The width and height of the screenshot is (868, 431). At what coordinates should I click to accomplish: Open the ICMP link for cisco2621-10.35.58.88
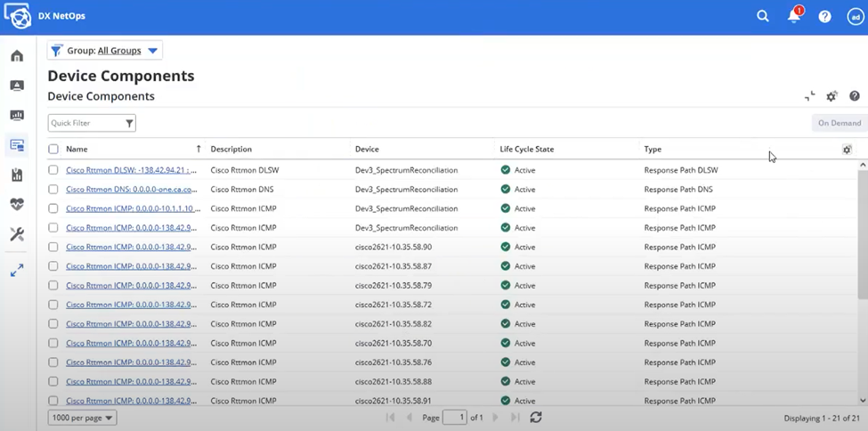click(x=131, y=382)
